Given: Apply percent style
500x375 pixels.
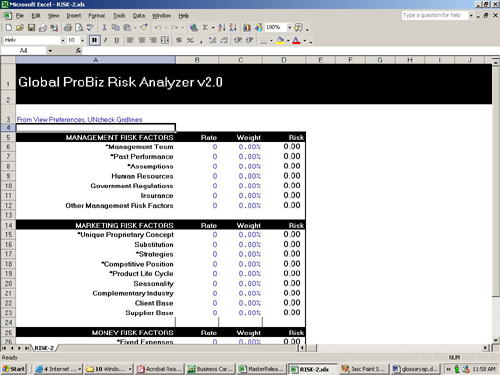Looking at the screenshot, I should click(x=190, y=41).
